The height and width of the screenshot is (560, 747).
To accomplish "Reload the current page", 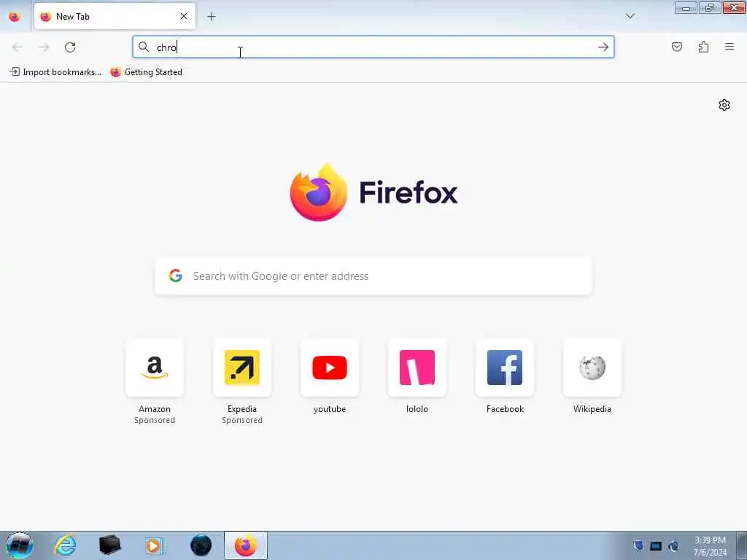I will pyautogui.click(x=70, y=47).
